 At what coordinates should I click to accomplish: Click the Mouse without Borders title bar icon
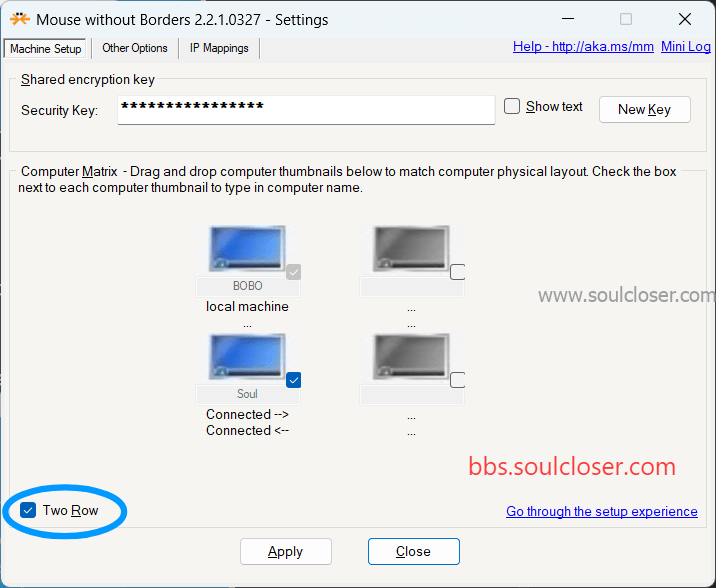pos(20,20)
